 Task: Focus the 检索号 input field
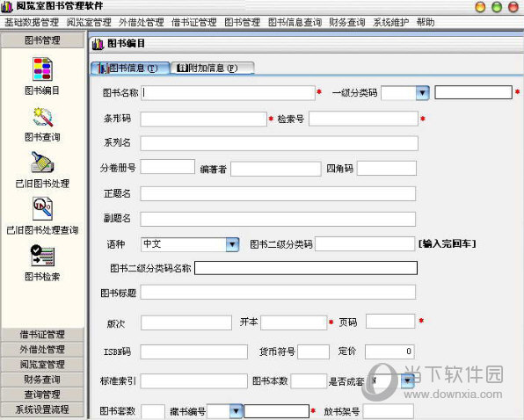tap(363, 119)
